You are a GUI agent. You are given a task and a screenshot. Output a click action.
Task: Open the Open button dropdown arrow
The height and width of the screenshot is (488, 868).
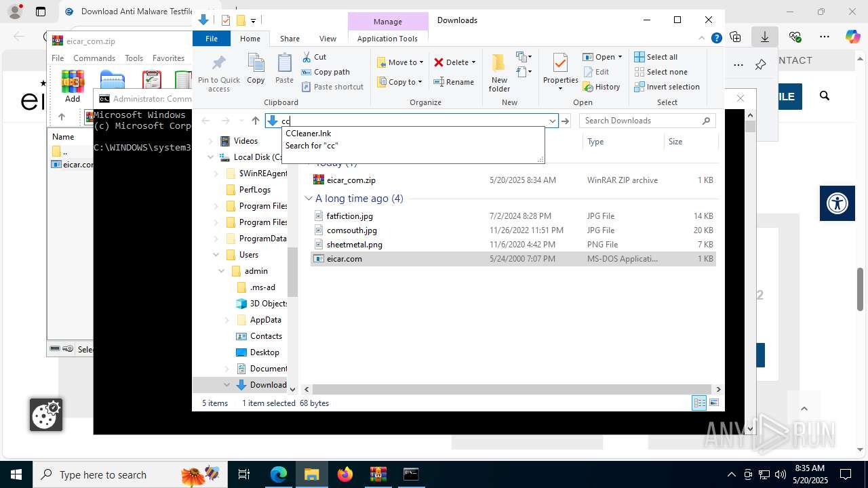point(620,57)
